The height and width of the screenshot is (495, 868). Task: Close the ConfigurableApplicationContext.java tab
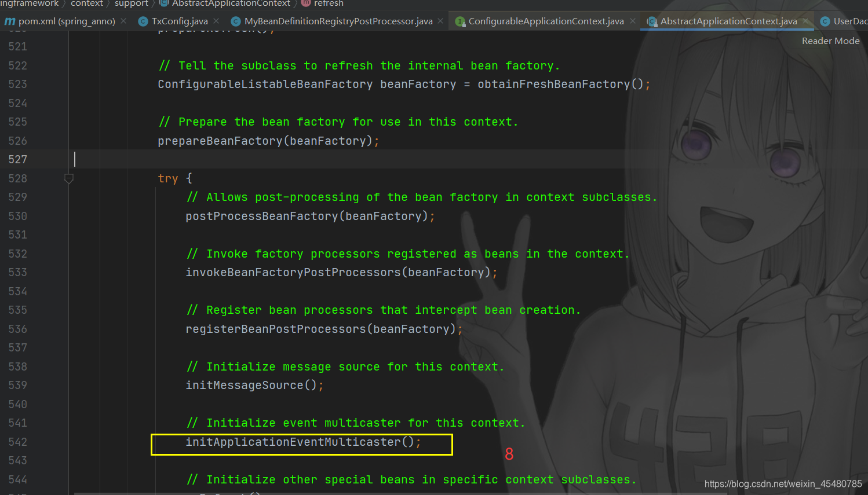click(633, 21)
